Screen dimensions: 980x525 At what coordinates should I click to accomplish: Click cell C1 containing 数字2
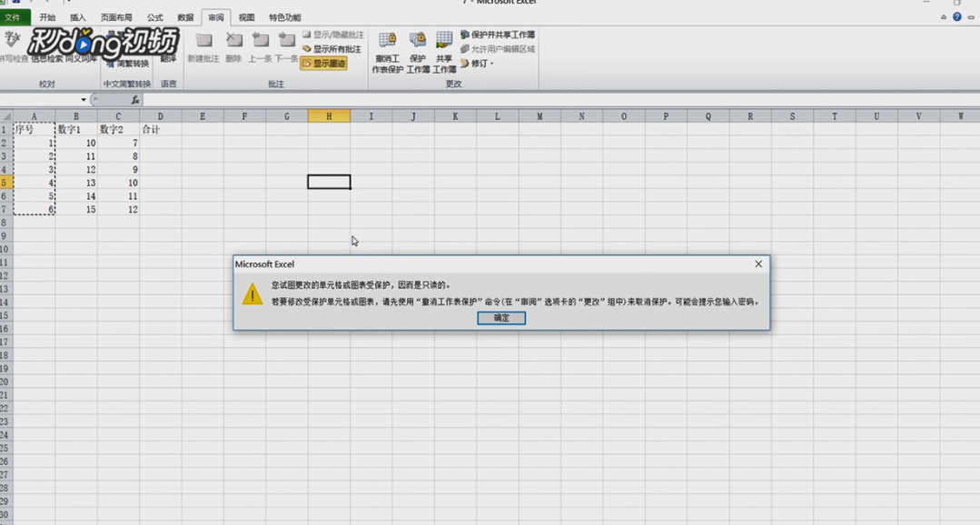click(x=118, y=129)
